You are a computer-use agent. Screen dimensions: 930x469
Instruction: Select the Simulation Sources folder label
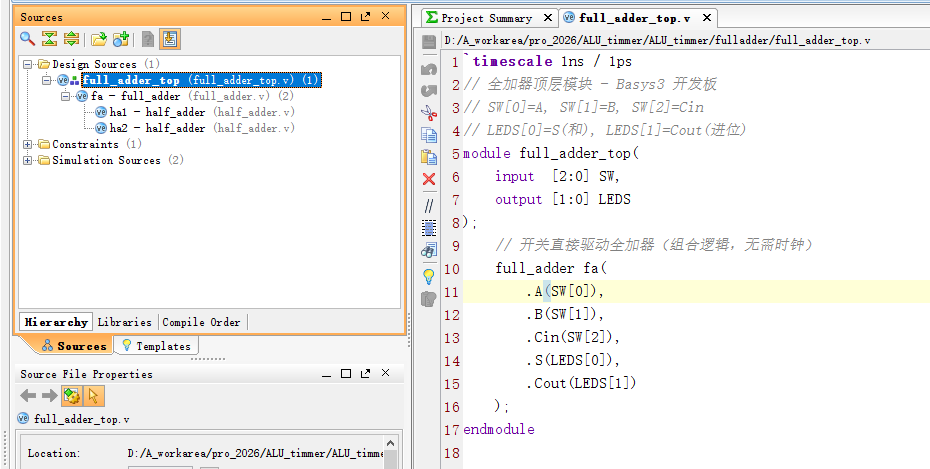tap(106, 160)
